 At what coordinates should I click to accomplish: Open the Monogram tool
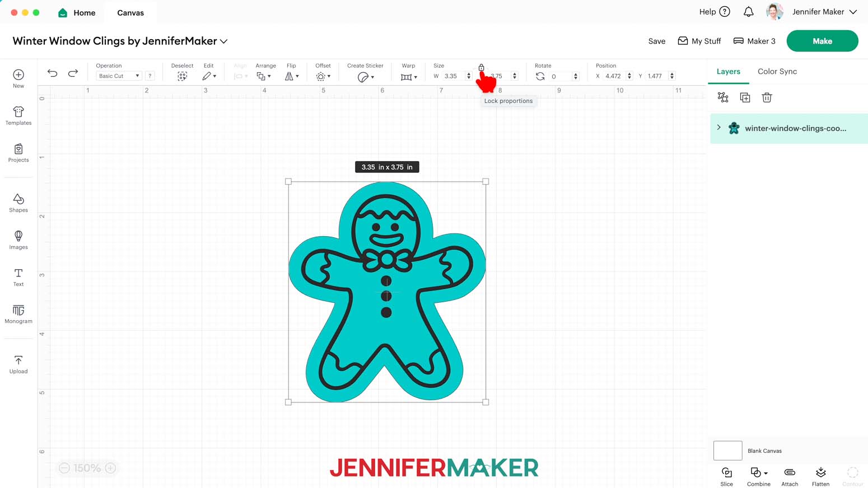[x=18, y=314]
